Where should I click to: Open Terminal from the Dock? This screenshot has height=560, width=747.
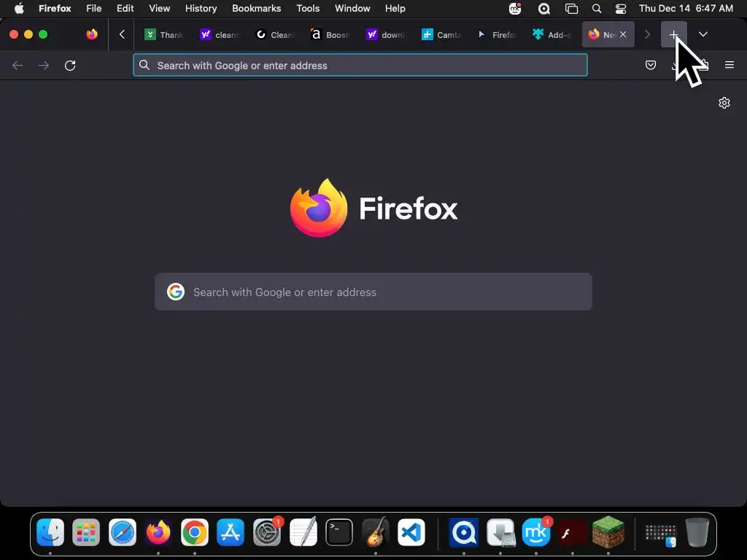[x=339, y=532]
